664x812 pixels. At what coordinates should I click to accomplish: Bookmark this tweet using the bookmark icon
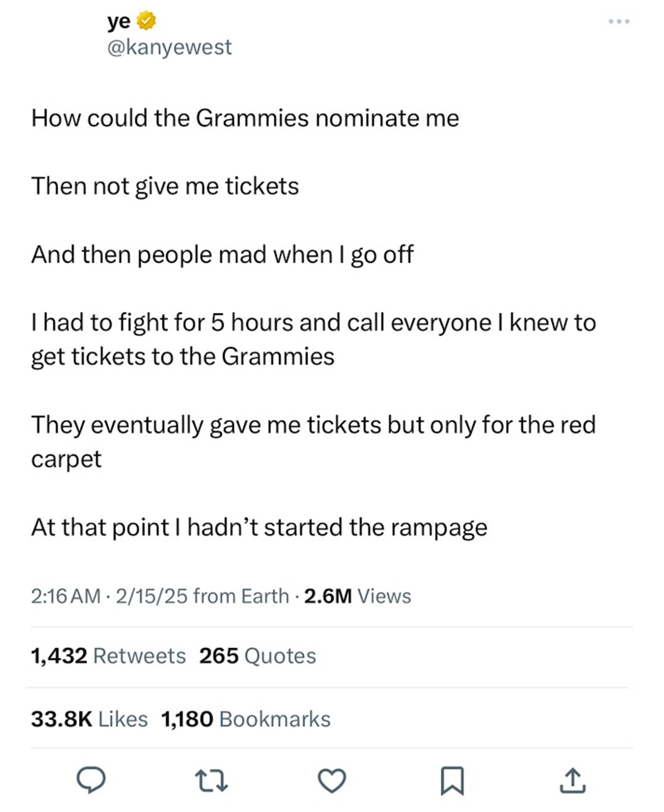[x=452, y=781]
